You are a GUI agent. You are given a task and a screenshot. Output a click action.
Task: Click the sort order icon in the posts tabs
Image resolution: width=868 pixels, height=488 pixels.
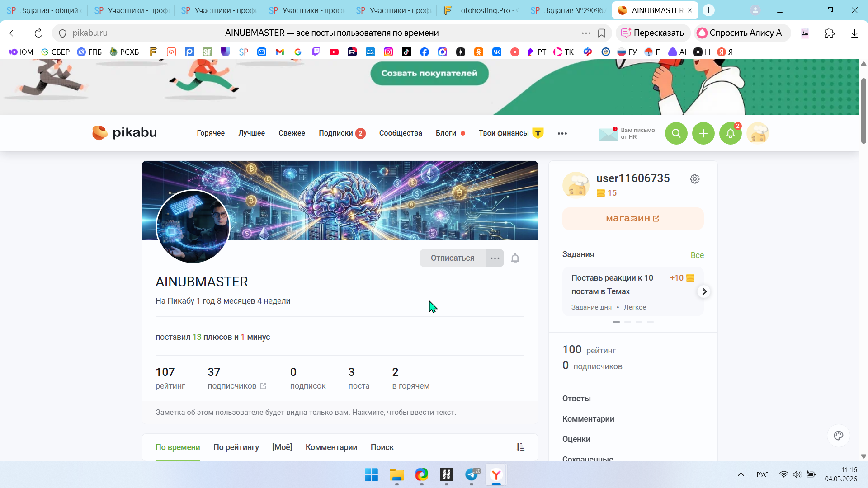(520, 447)
